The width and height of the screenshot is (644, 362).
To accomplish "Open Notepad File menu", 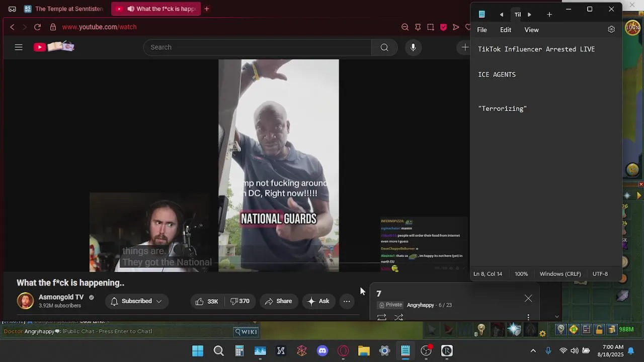I will (482, 30).
